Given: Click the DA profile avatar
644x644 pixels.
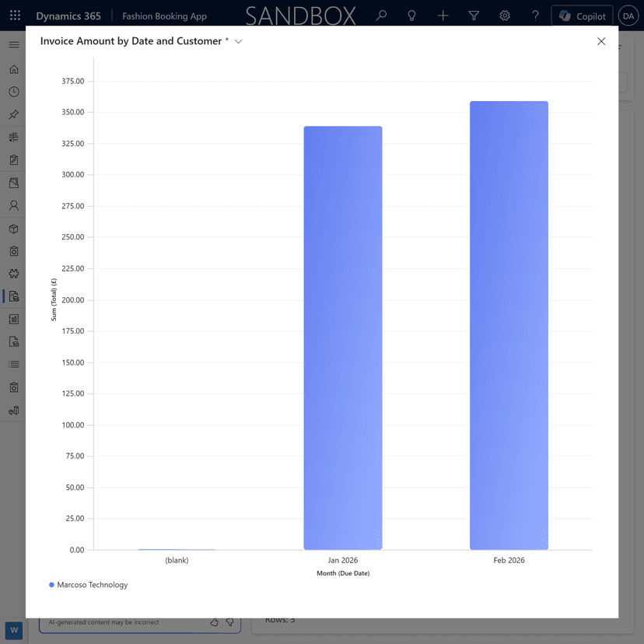Looking at the screenshot, I should coord(628,16).
